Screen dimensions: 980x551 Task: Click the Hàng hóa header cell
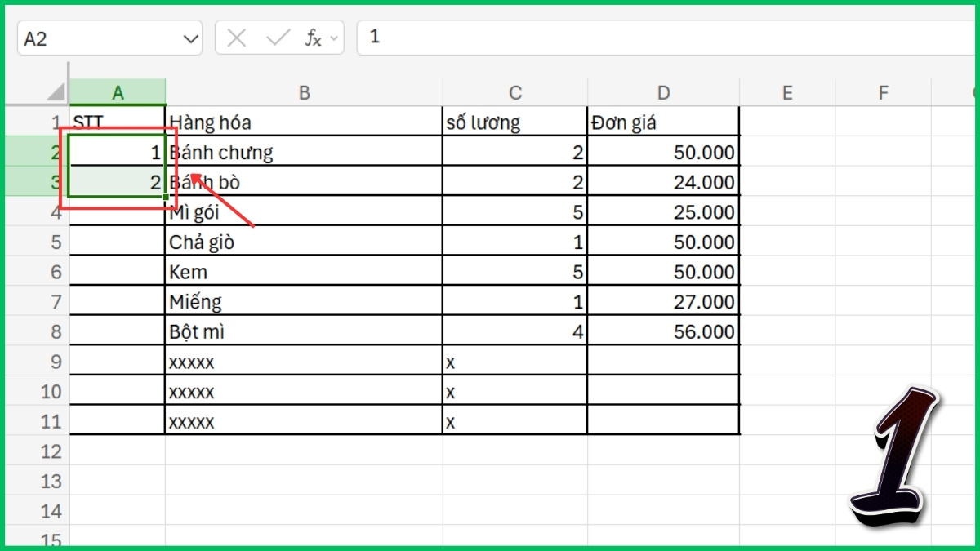305,122
